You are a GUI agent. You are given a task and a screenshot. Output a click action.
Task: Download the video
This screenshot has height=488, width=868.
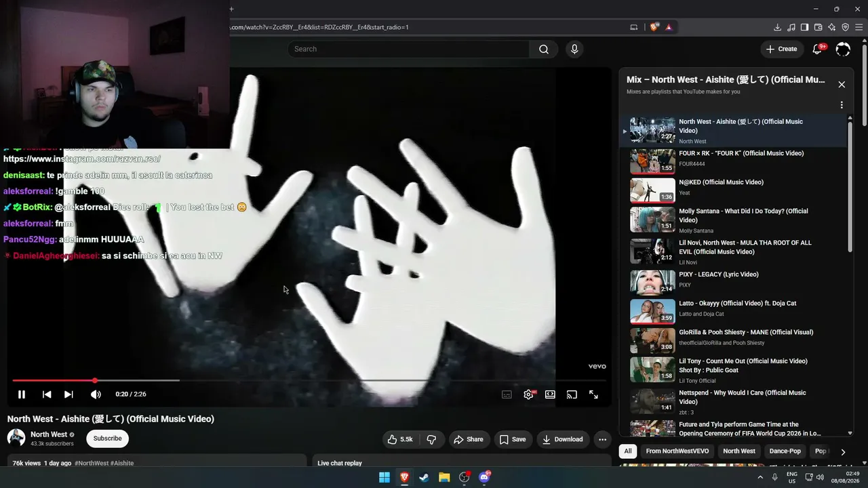(x=562, y=439)
